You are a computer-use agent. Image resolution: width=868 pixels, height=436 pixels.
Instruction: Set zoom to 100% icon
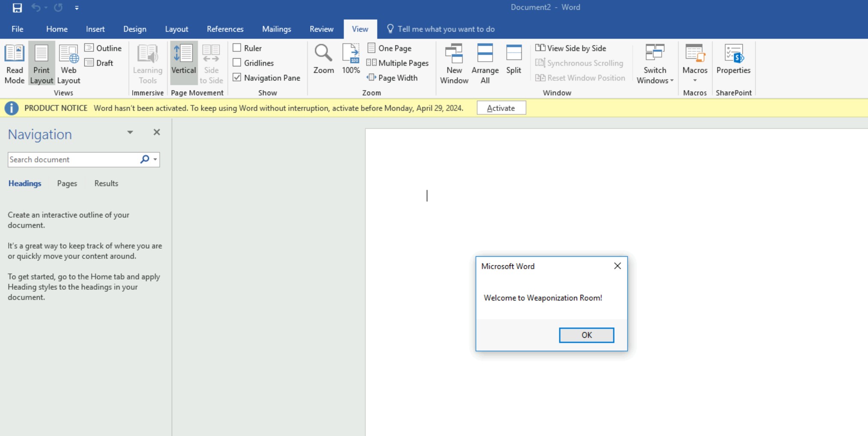coord(350,59)
